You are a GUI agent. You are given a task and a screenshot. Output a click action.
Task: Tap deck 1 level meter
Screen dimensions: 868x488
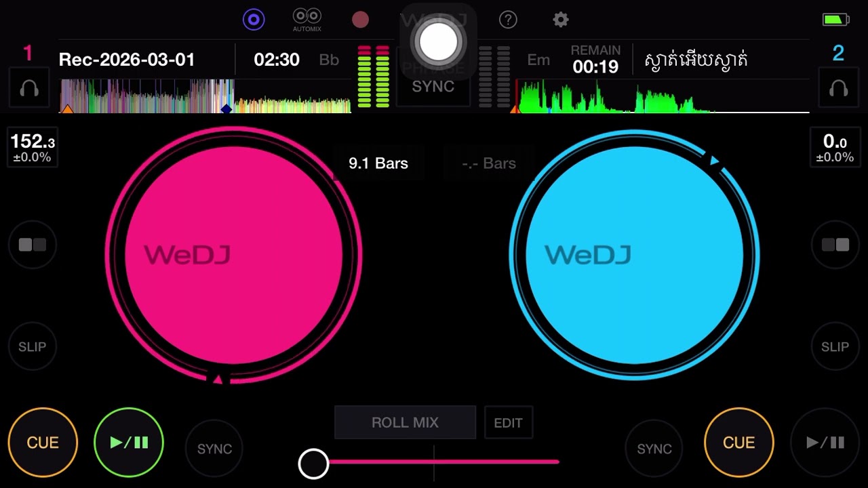coord(373,77)
